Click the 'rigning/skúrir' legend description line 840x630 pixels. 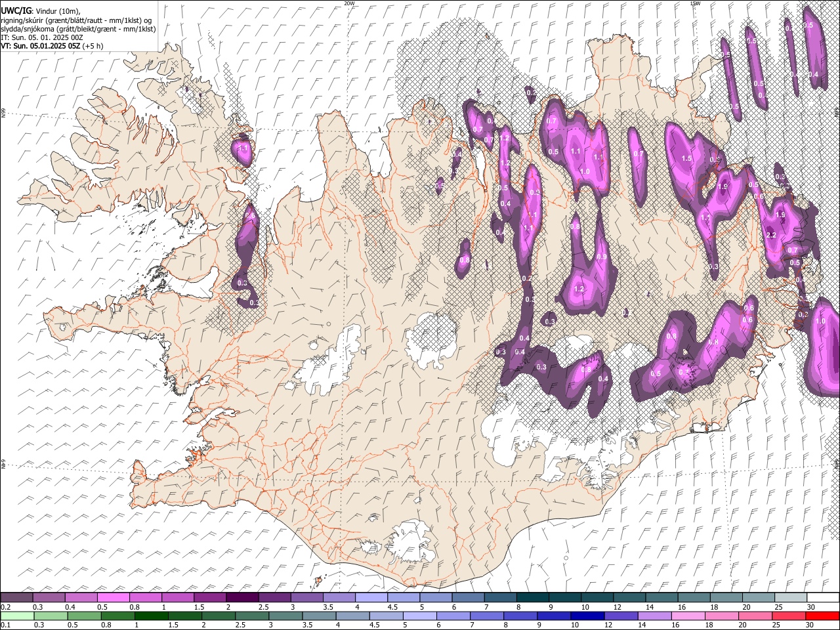point(77,20)
